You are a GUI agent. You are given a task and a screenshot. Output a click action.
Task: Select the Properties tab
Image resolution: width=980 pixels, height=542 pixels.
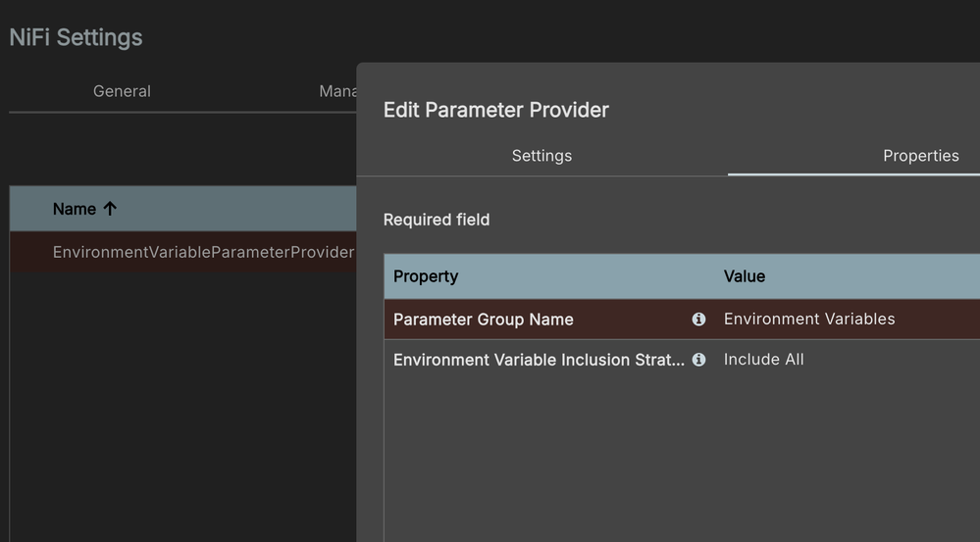click(x=920, y=156)
